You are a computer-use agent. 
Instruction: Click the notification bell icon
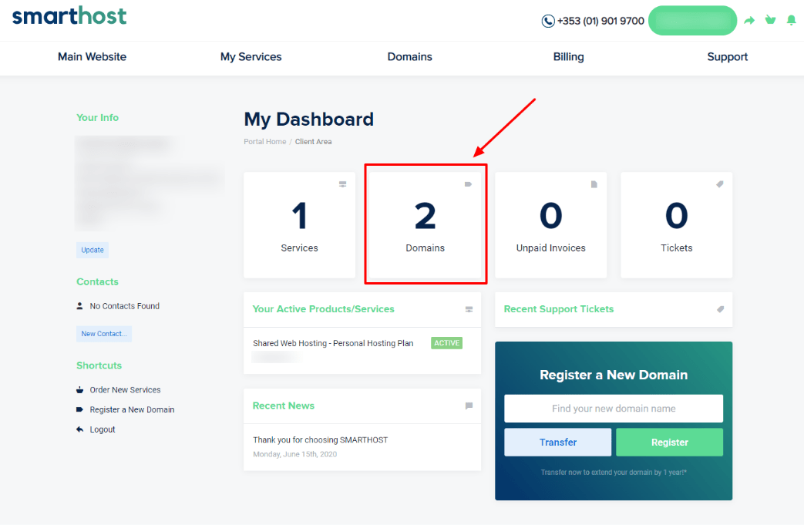(791, 21)
